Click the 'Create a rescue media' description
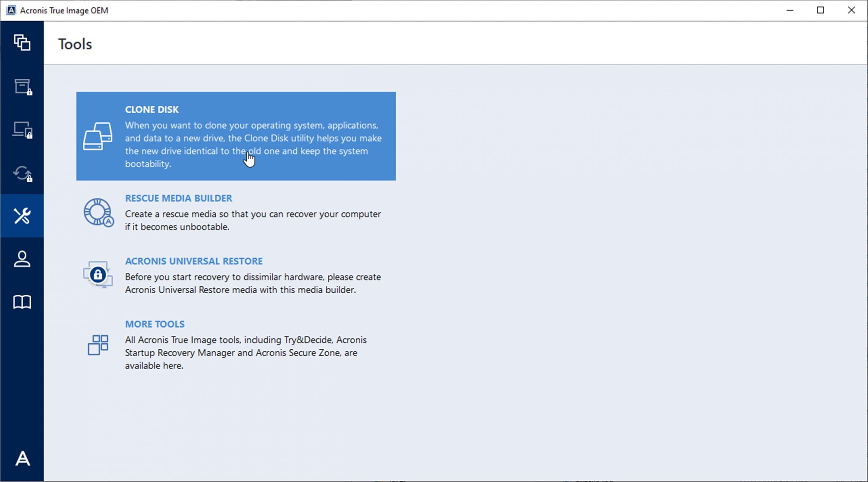The width and height of the screenshot is (868, 482). tap(253, 220)
